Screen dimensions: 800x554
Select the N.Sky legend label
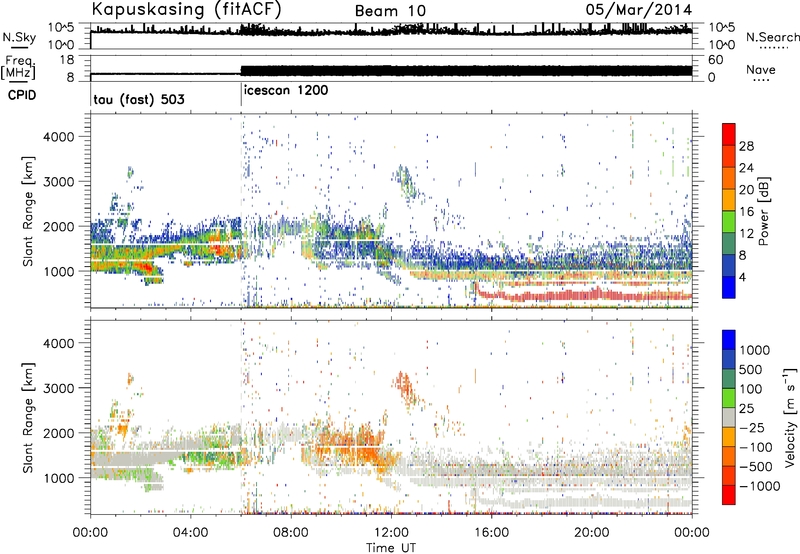point(19,37)
